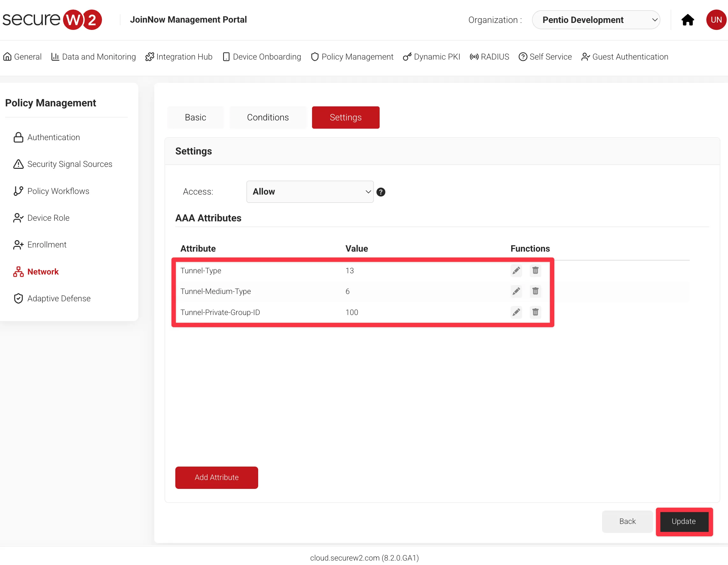Open the Access dropdown set to Allow
Viewport: 728px width, 565px height.
click(x=310, y=191)
